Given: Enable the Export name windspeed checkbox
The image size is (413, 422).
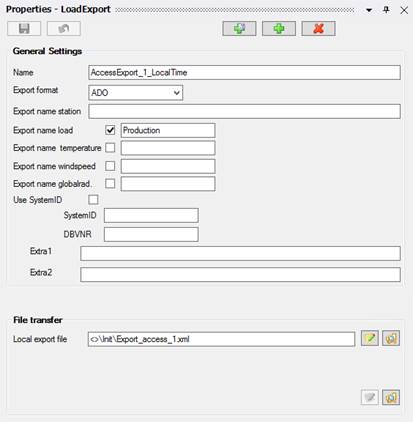Looking at the screenshot, I should pos(110,166).
